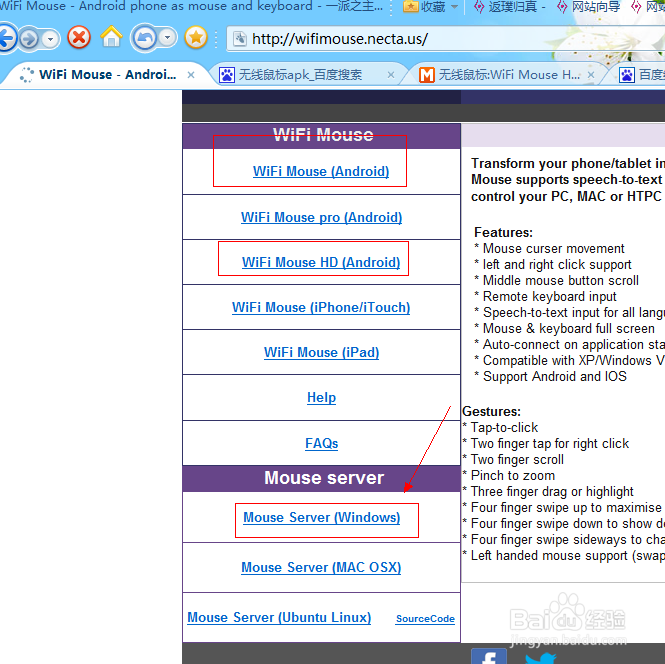Open the SourceCode link
Viewport: 665px width, 664px height.
[425, 619]
